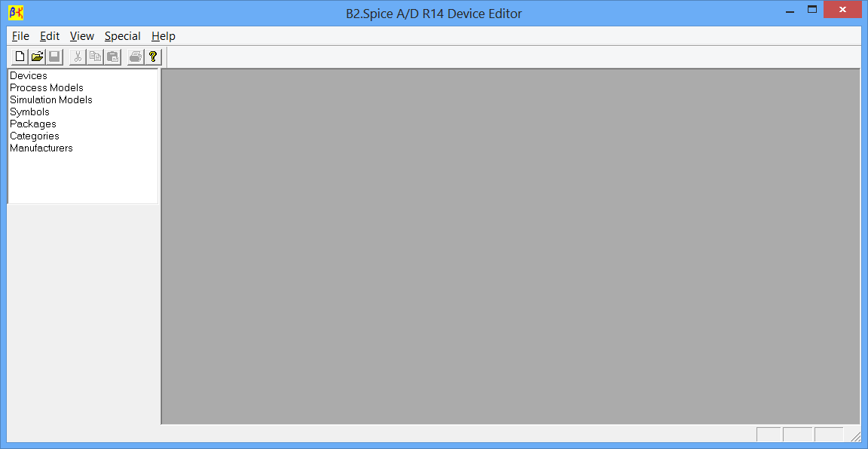Click the Save floppy disk icon
This screenshot has height=449, width=868.
click(54, 57)
